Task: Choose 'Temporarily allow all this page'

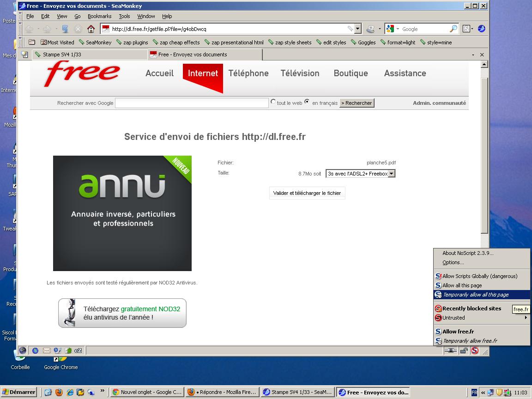Action: (476, 295)
